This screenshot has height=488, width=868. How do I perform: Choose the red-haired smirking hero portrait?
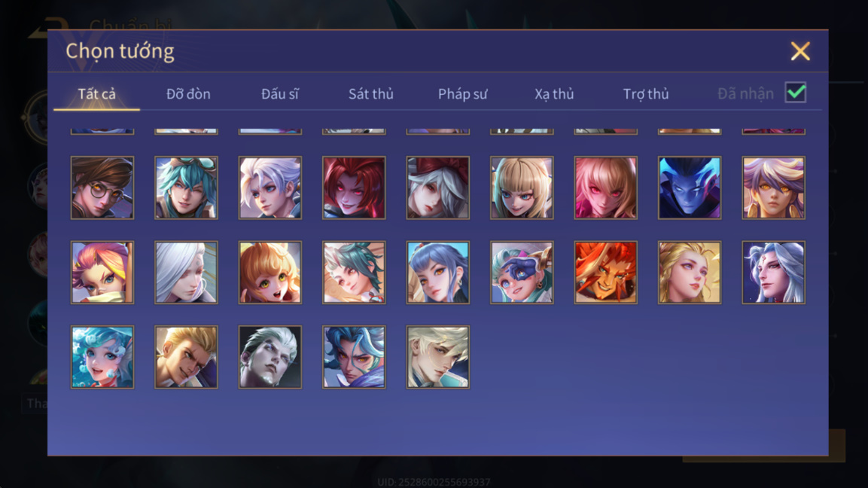[354, 188]
